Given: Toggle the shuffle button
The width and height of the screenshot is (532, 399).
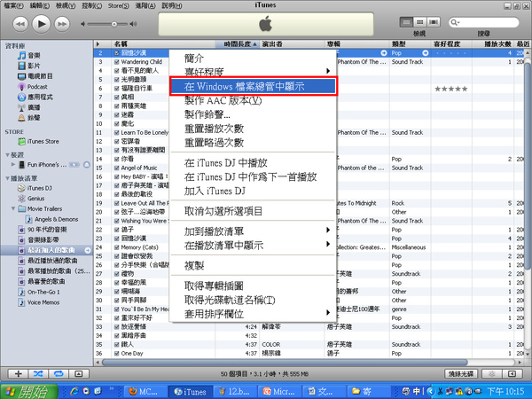Looking at the screenshot, I should (x=38, y=374).
